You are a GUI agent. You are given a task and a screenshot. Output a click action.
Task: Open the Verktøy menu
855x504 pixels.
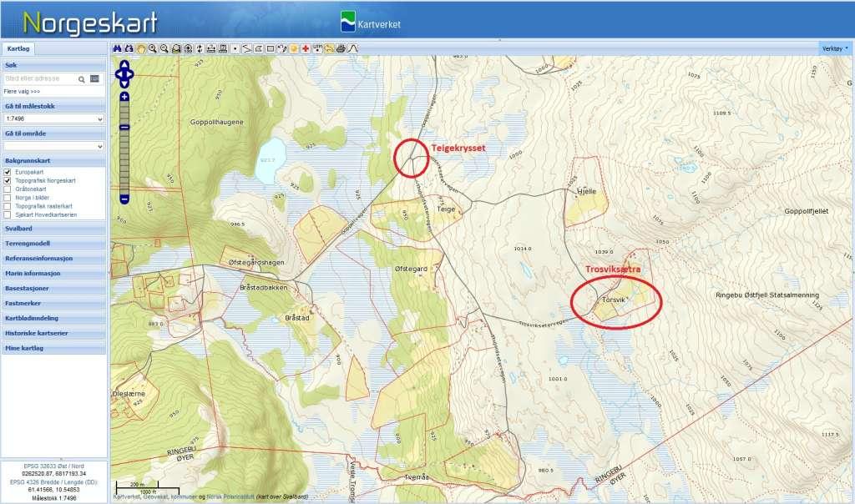(835, 48)
